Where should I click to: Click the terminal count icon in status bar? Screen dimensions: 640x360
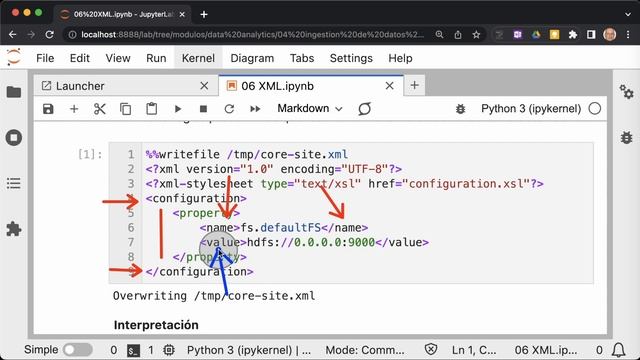133,350
